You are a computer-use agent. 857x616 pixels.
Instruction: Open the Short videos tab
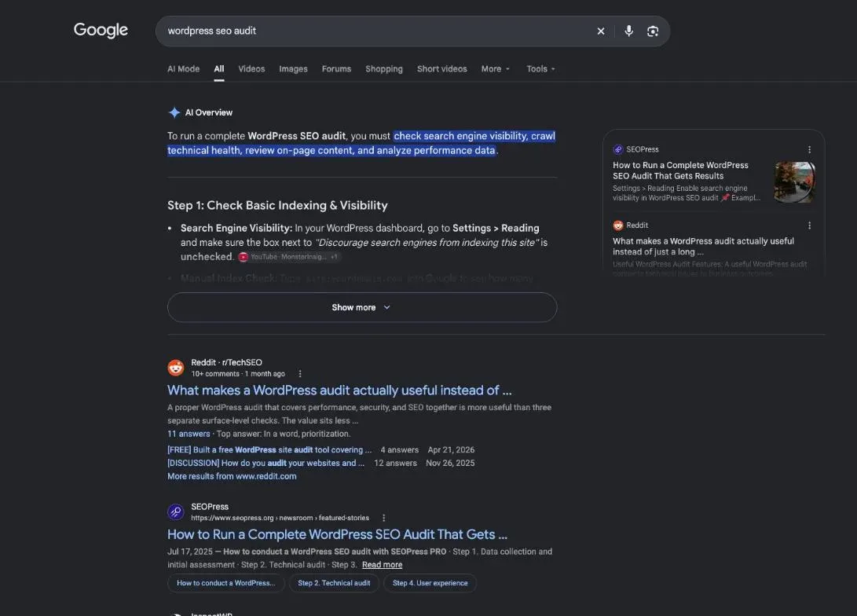pyautogui.click(x=441, y=69)
